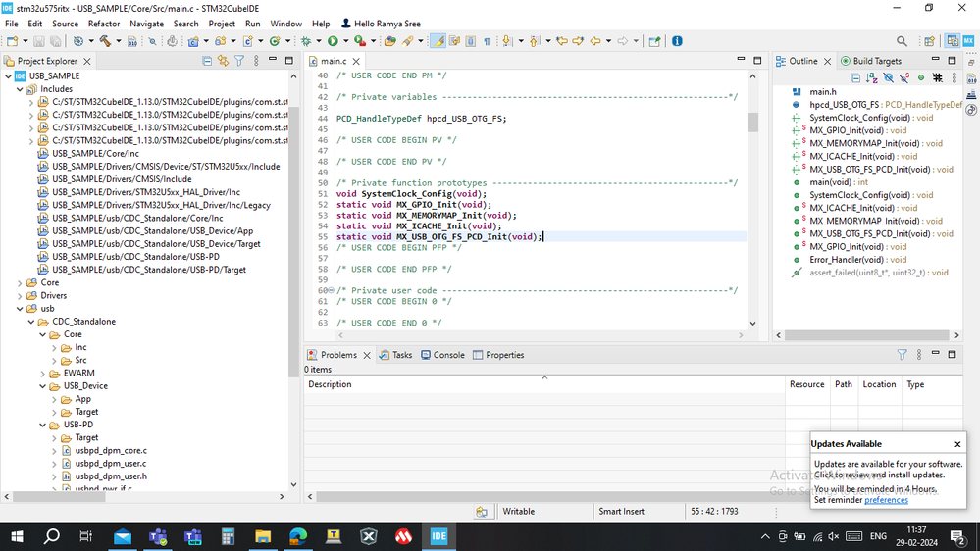Click the Resource column header
The height and width of the screenshot is (551, 980).
807,384
